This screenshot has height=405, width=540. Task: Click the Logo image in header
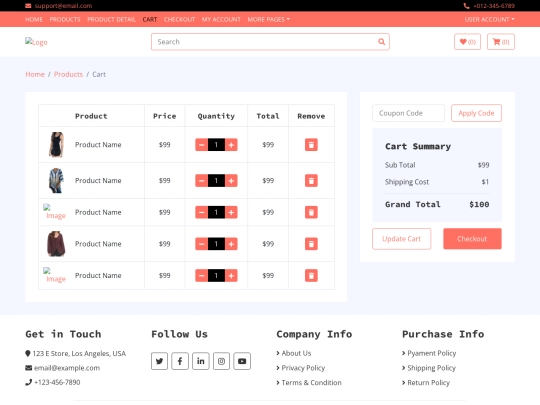point(36,42)
